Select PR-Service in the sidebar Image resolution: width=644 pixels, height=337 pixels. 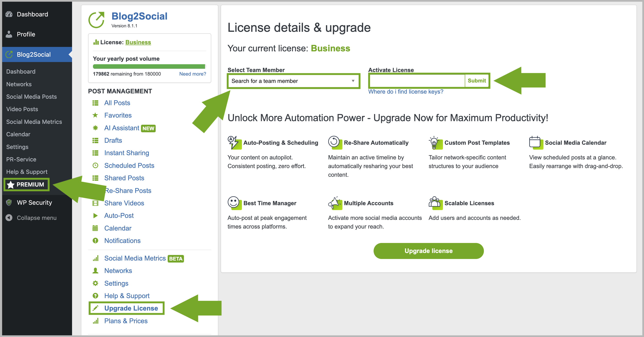click(x=21, y=160)
